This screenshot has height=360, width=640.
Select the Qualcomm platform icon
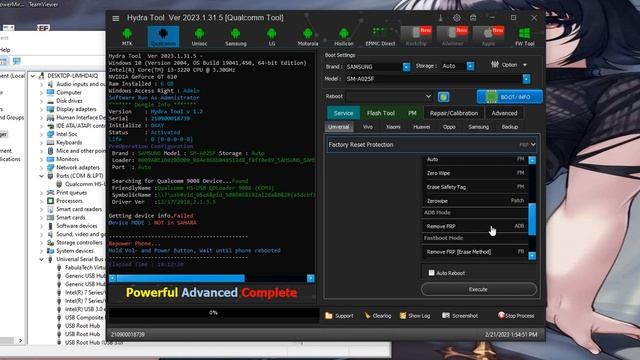pos(163,37)
